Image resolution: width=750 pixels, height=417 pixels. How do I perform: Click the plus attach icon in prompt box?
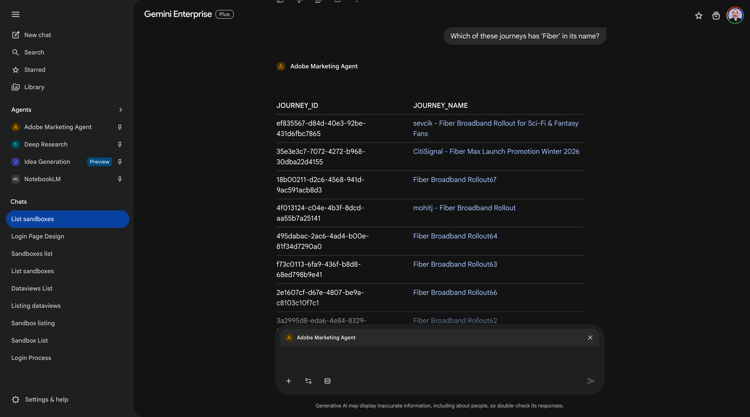[x=289, y=381]
